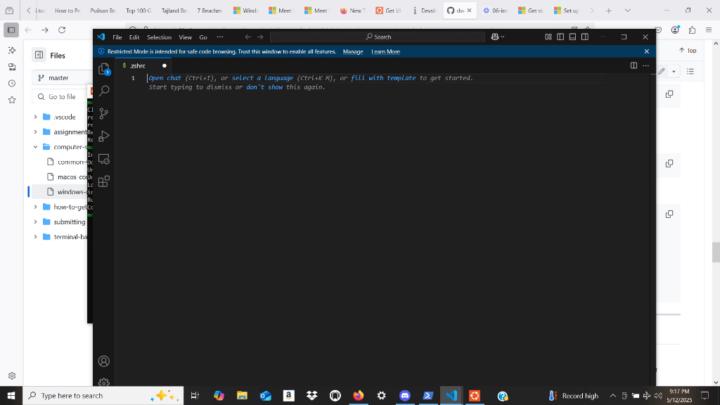Viewport: 720px width, 405px height.
Task: Click Manage in the Restricted Mode banner
Action: tap(353, 51)
